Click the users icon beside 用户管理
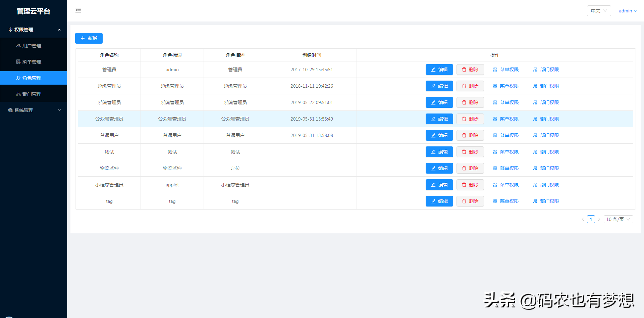Screen dimensions: 644x318 18,46
